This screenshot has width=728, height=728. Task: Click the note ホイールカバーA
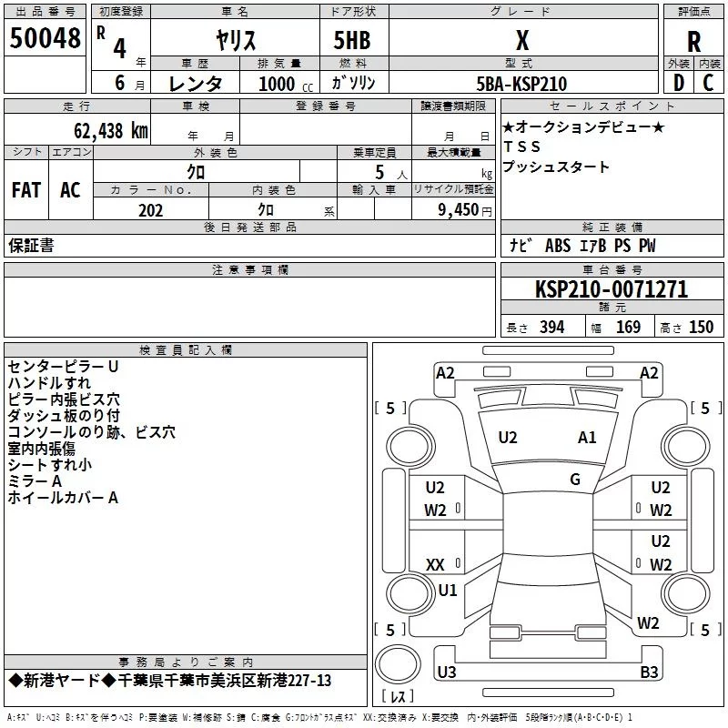[63, 498]
